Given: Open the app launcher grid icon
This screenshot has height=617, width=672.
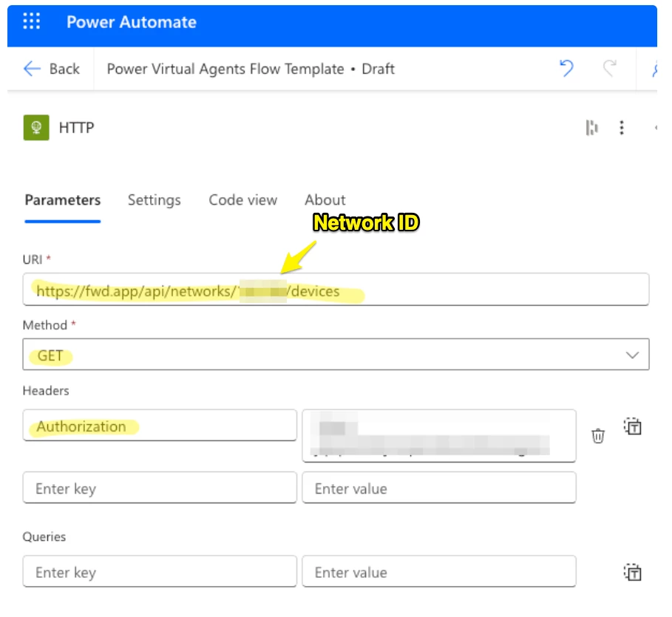Looking at the screenshot, I should [31, 21].
